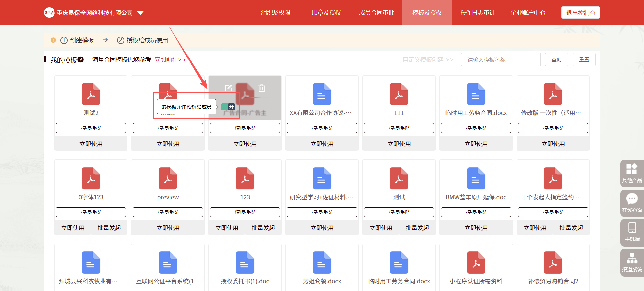Click the 退出控制台 button
The height and width of the screenshot is (291, 644).
tap(580, 13)
